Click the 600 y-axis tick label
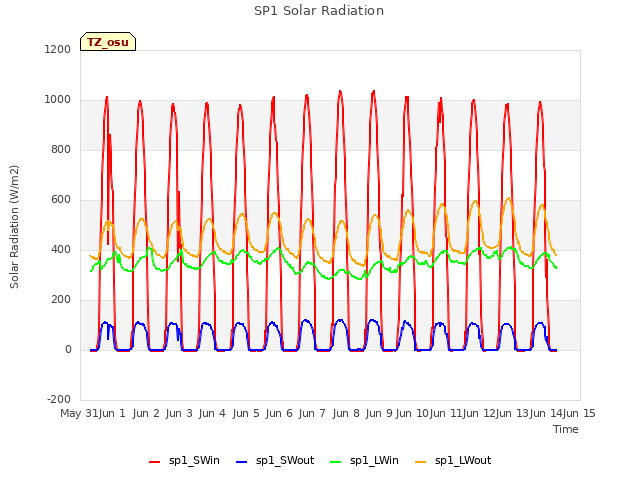Screen dimensions: 640x480 click(61, 200)
